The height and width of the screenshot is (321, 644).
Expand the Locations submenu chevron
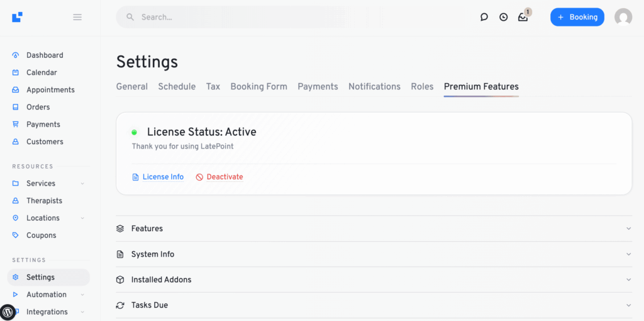(x=82, y=218)
